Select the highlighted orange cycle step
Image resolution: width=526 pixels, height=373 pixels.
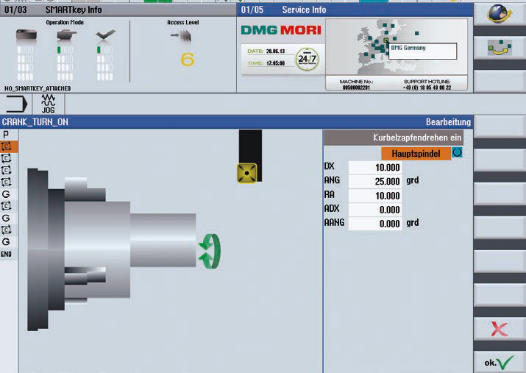pyautogui.click(x=9, y=147)
